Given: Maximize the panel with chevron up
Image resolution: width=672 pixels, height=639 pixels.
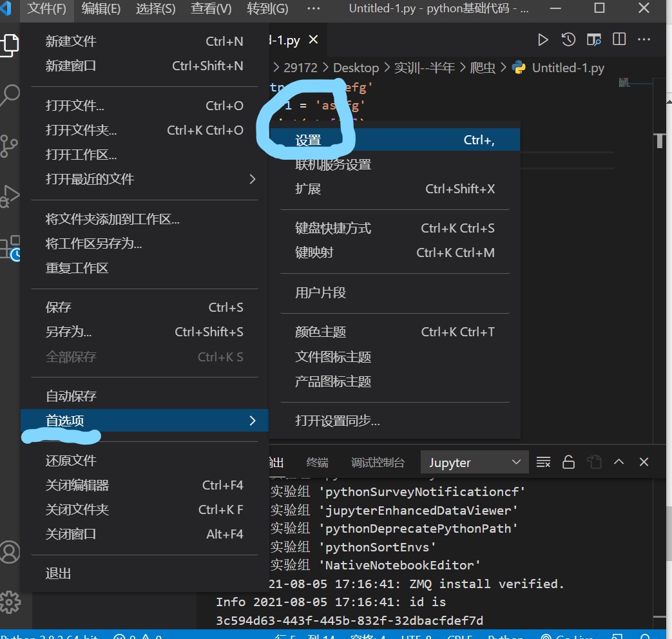Looking at the screenshot, I should click(619, 462).
